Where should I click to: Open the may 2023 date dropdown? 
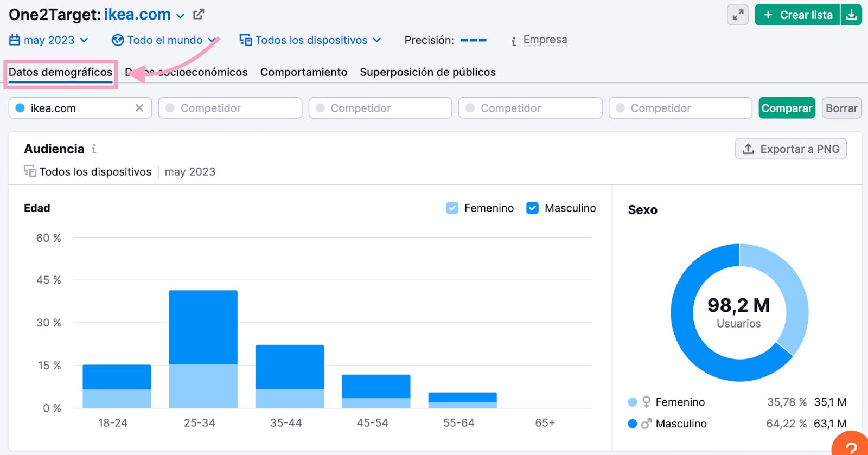pos(49,40)
